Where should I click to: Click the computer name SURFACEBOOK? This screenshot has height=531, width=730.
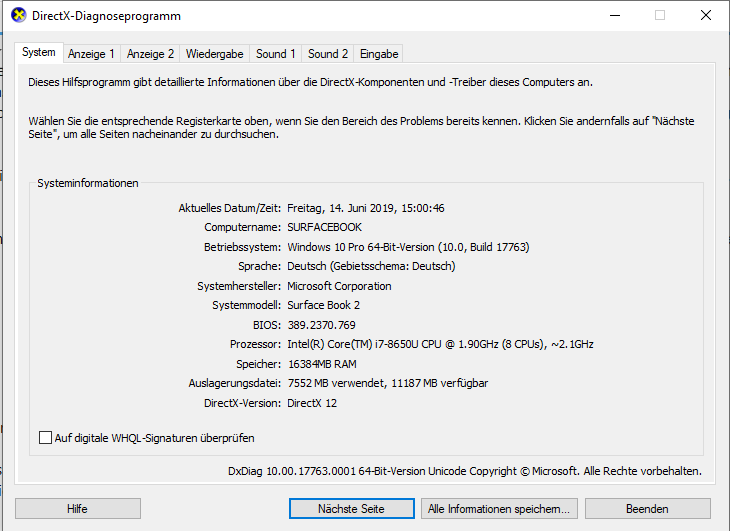pos(324,227)
